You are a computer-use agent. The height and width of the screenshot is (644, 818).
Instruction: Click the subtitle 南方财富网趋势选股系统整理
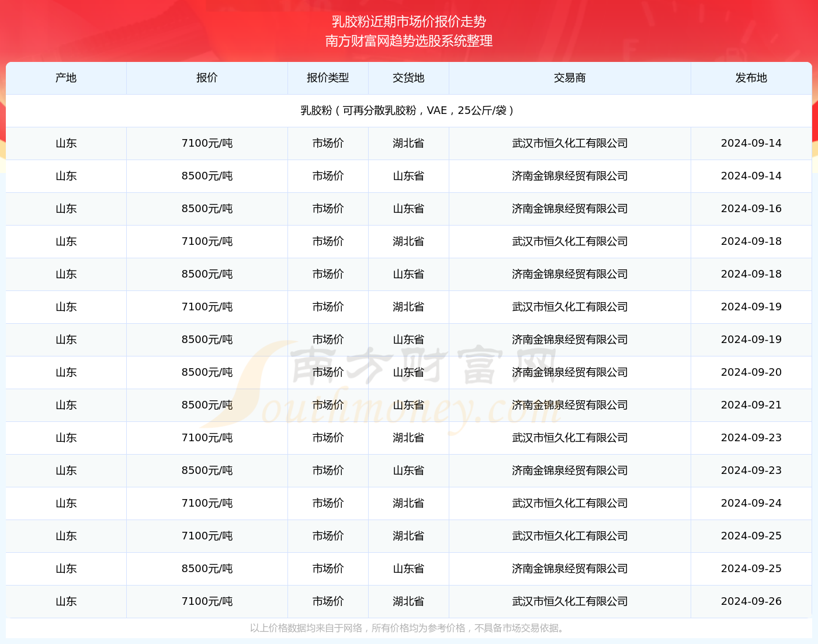tap(409, 41)
